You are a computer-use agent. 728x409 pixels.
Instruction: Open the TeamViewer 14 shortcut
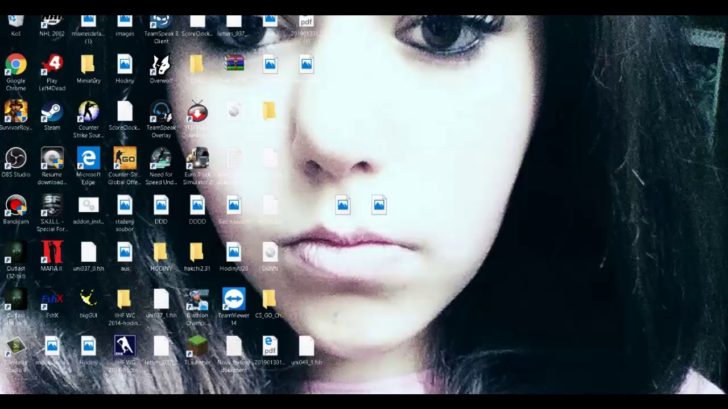click(x=232, y=299)
